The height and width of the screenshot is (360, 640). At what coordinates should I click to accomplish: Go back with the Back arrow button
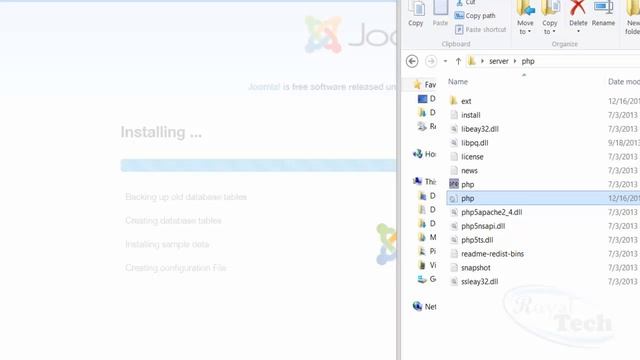click(412, 61)
